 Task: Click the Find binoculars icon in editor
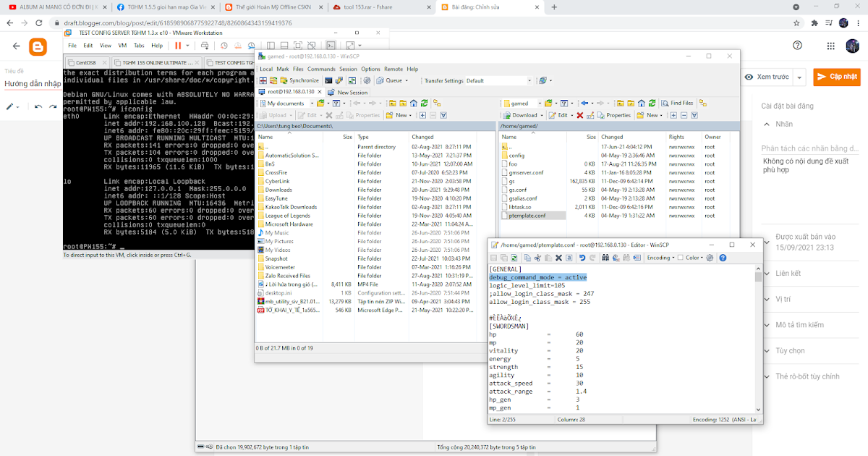(x=607, y=258)
